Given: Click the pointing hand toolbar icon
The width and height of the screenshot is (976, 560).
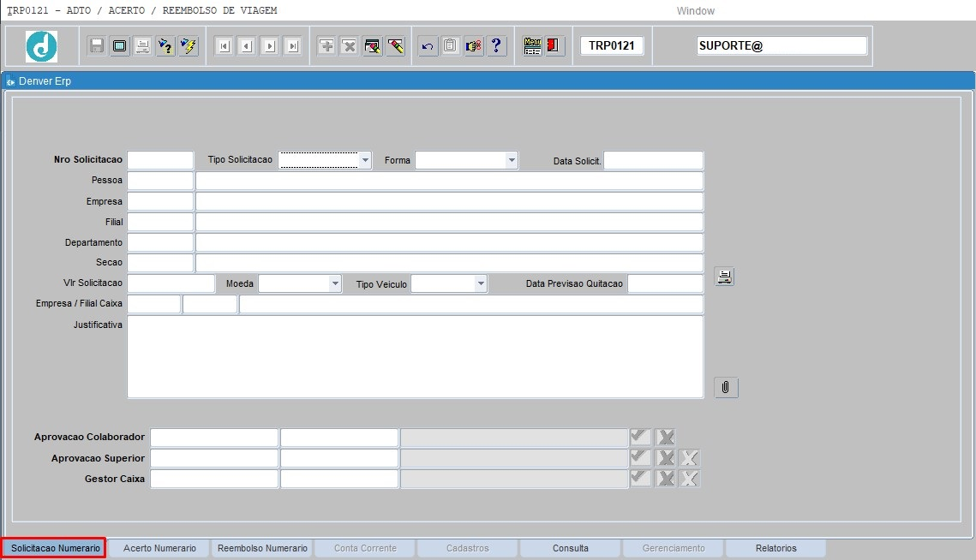Looking at the screenshot, I should (474, 46).
